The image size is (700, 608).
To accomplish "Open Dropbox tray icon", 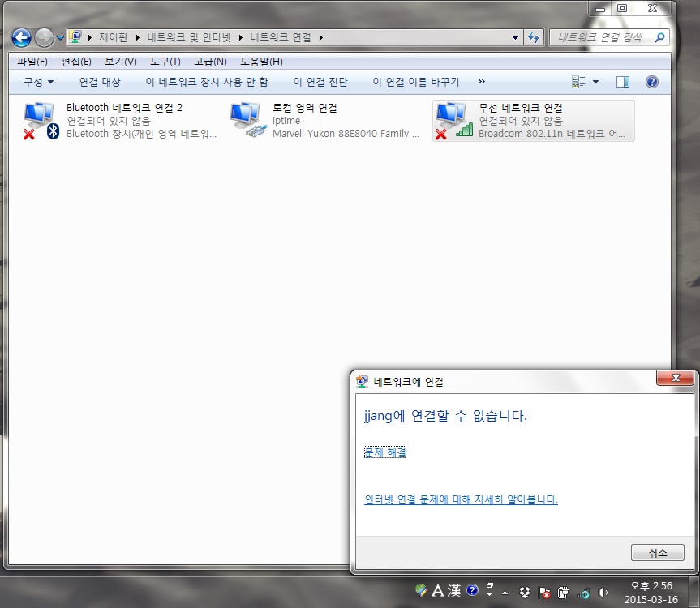I will point(525,592).
